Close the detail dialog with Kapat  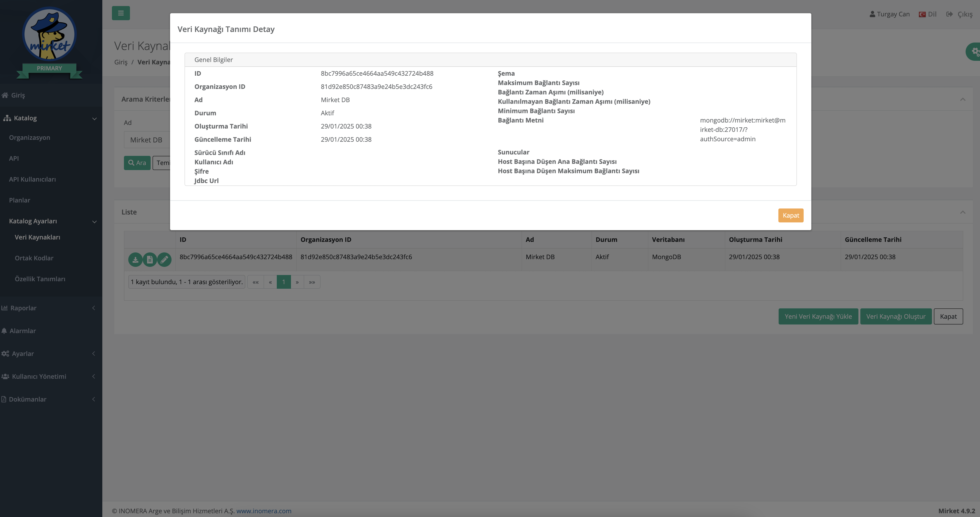pos(791,215)
